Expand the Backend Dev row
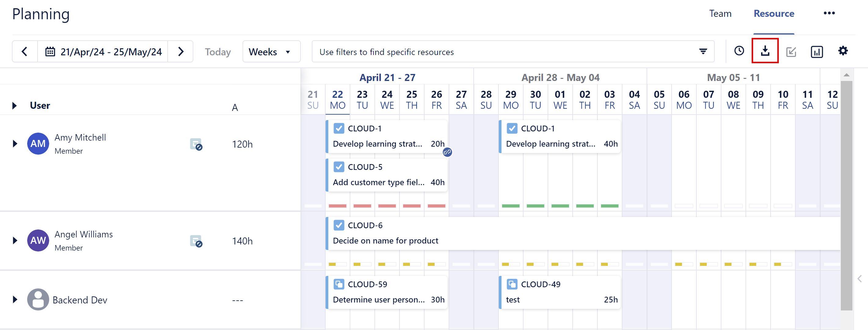The image size is (868, 330). point(15,300)
